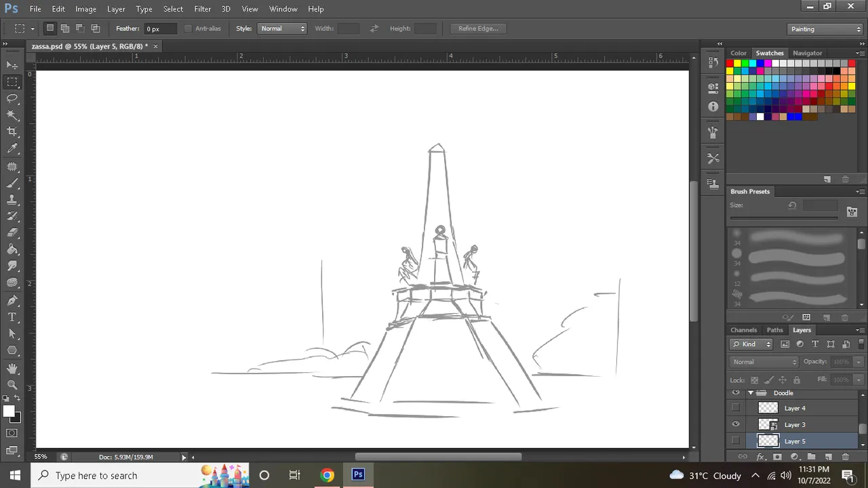Open the Filter menu
Image resolution: width=868 pixels, height=488 pixels.
pos(202,9)
